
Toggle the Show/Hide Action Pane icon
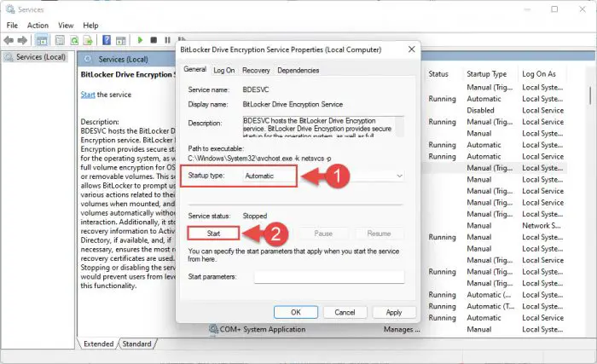point(121,40)
